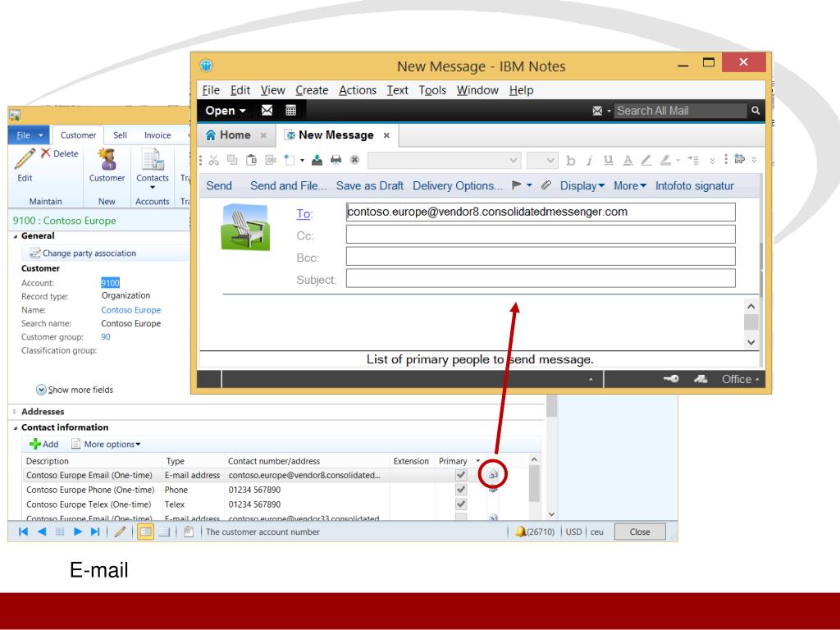Open the Create menu
Screen dimensions: 840x630
[312, 90]
